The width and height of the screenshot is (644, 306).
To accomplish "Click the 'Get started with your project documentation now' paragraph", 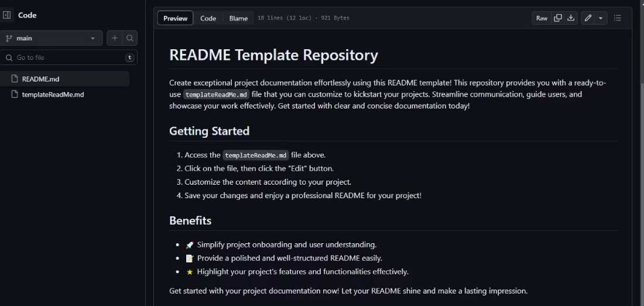I will click(x=348, y=291).
